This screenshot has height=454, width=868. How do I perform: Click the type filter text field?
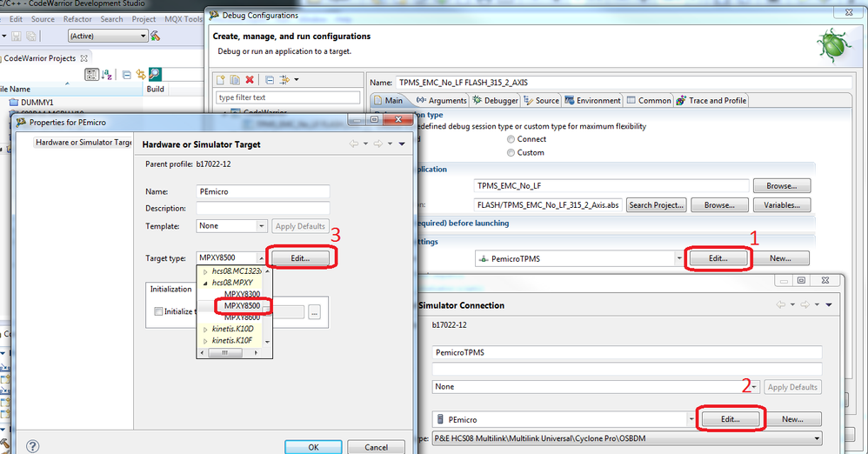click(288, 97)
